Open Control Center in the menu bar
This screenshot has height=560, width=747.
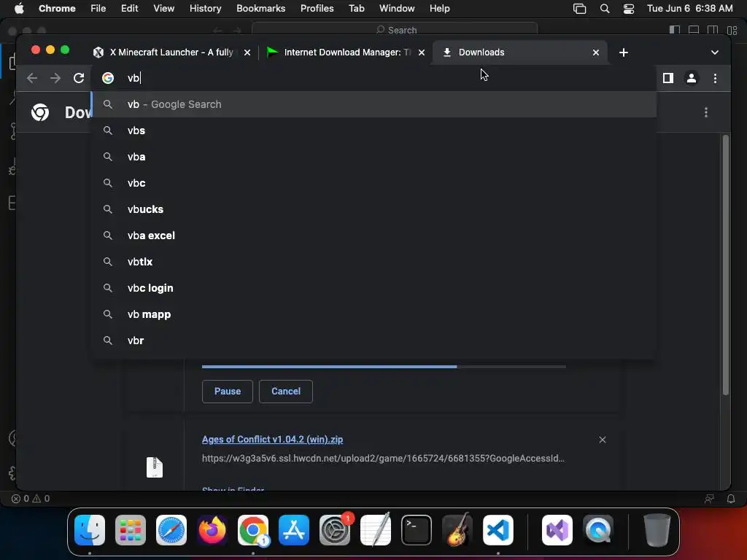629,9
